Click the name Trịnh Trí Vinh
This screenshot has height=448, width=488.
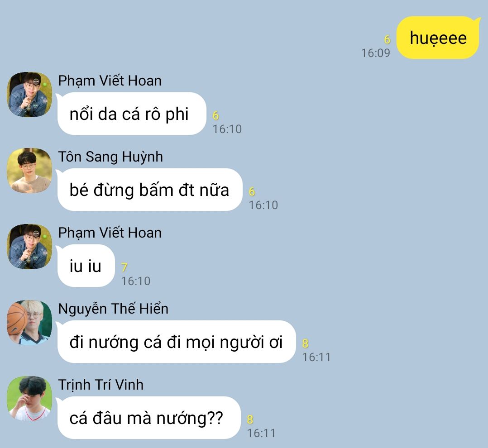click(101, 385)
